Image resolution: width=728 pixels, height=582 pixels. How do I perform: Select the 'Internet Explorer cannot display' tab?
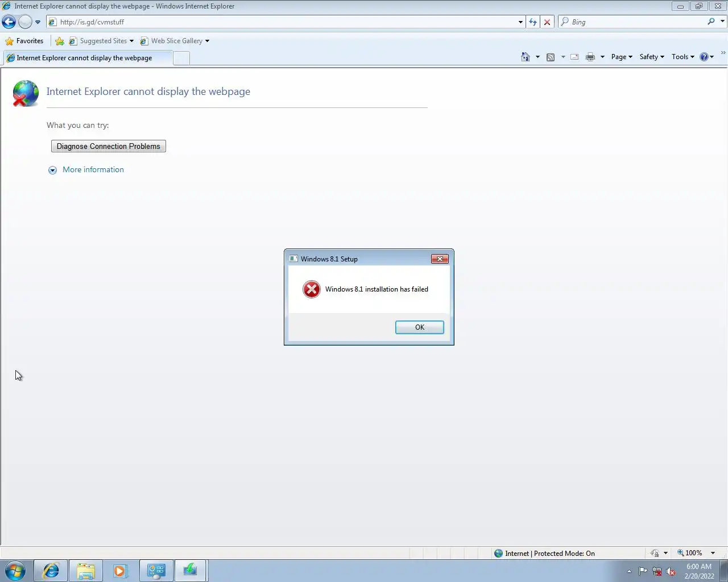87,58
